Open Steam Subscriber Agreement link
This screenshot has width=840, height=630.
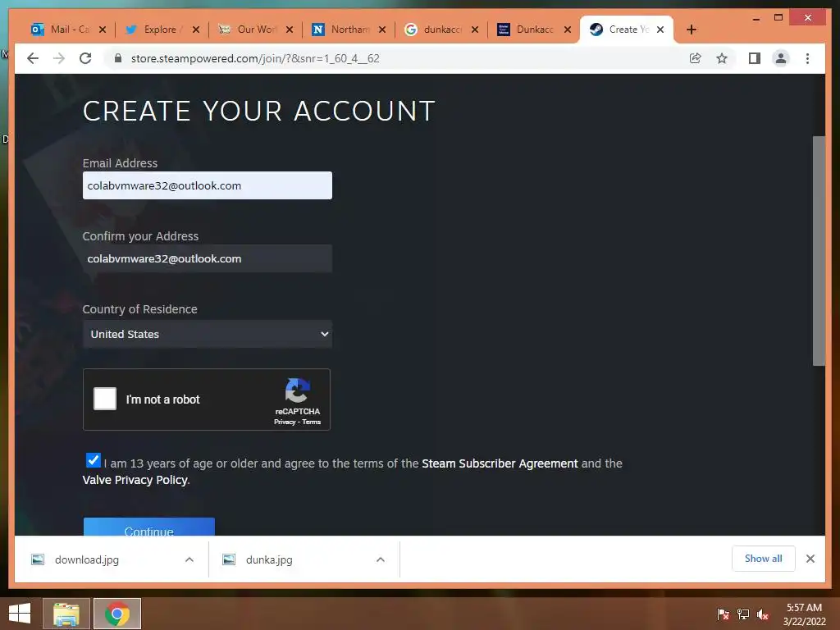(500, 463)
